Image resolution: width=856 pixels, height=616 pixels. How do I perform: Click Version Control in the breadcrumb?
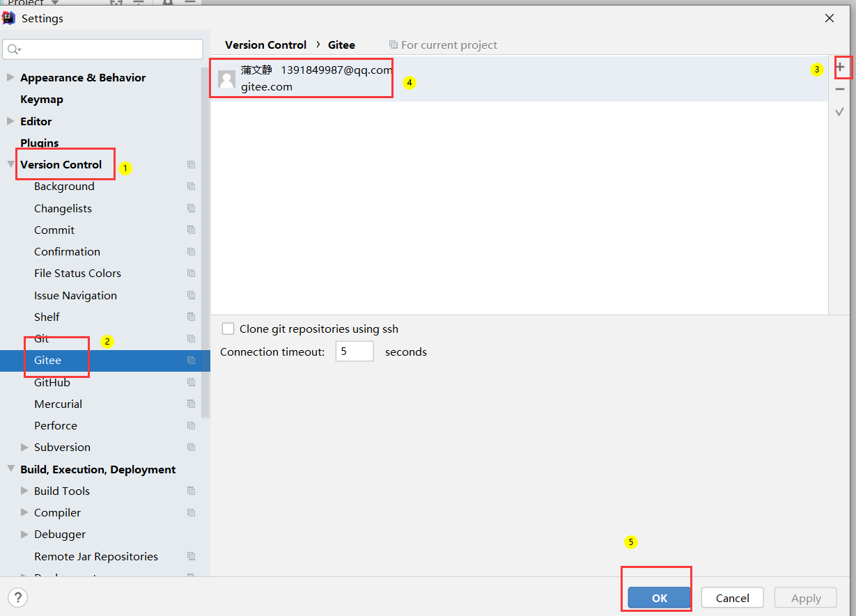[265, 45]
